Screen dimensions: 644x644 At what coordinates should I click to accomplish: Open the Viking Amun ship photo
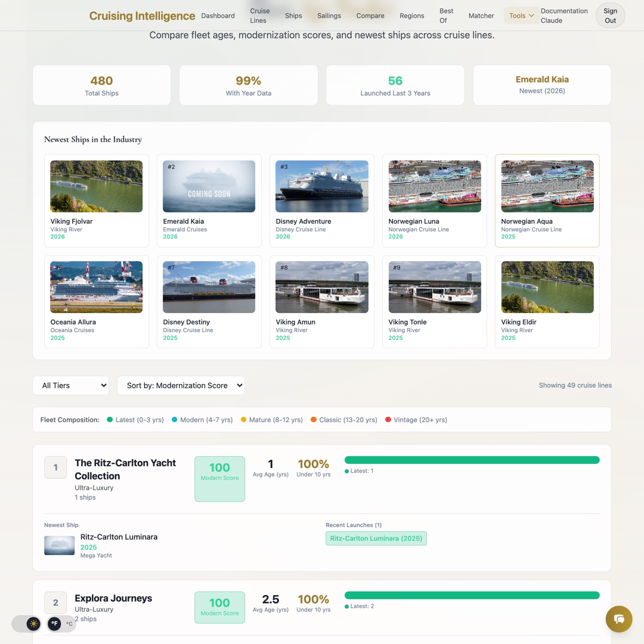321,287
